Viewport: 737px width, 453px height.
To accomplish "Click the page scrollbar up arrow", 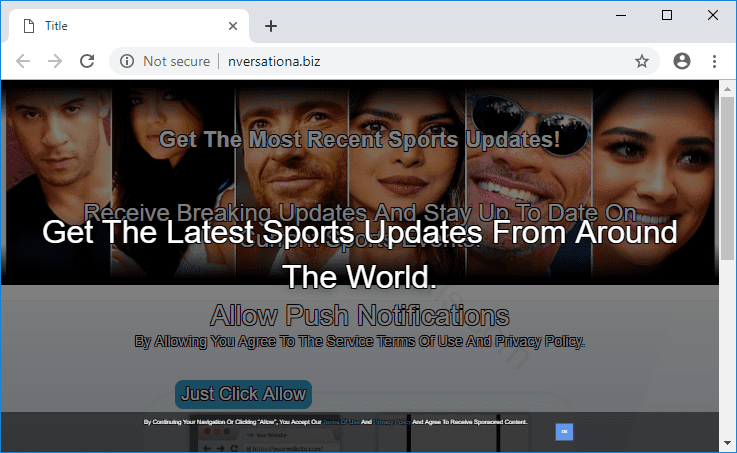I will [x=727, y=88].
